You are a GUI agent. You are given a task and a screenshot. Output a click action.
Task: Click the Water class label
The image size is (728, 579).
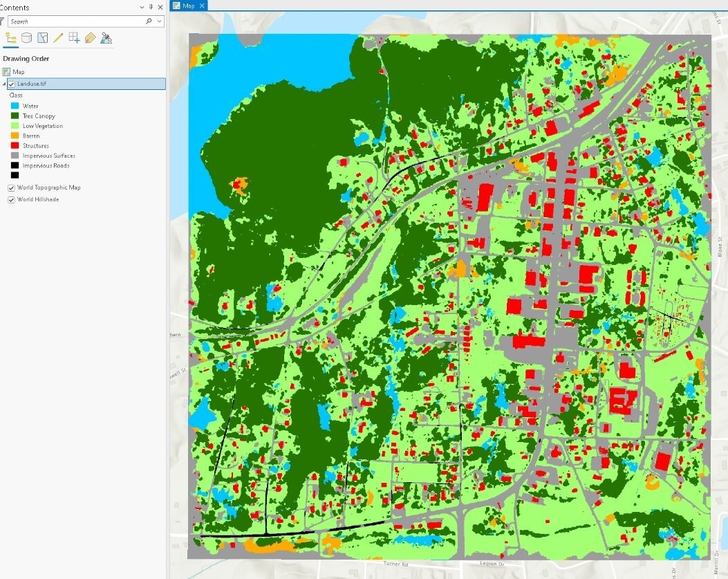click(30, 106)
